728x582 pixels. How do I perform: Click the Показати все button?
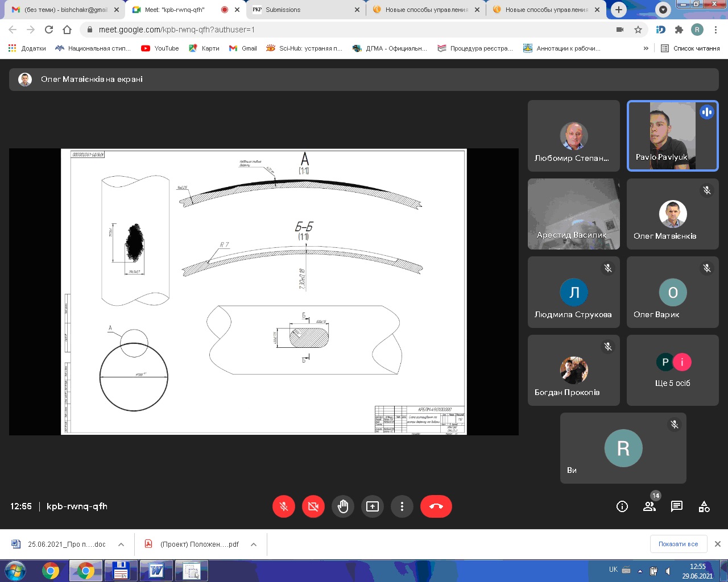point(678,544)
